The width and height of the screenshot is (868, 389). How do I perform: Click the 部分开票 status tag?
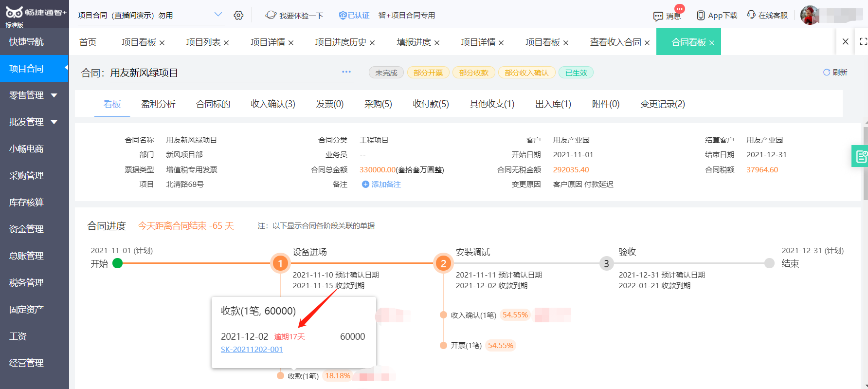tap(428, 73)
